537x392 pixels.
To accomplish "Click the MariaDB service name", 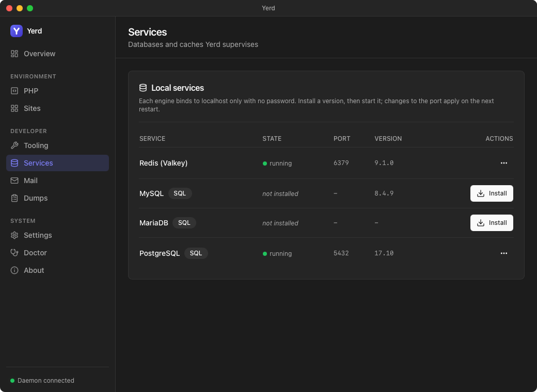I will coord(154,223).
